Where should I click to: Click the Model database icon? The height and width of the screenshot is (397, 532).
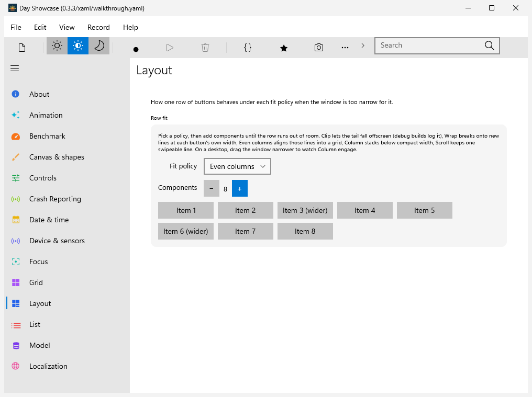pos(16,345)
